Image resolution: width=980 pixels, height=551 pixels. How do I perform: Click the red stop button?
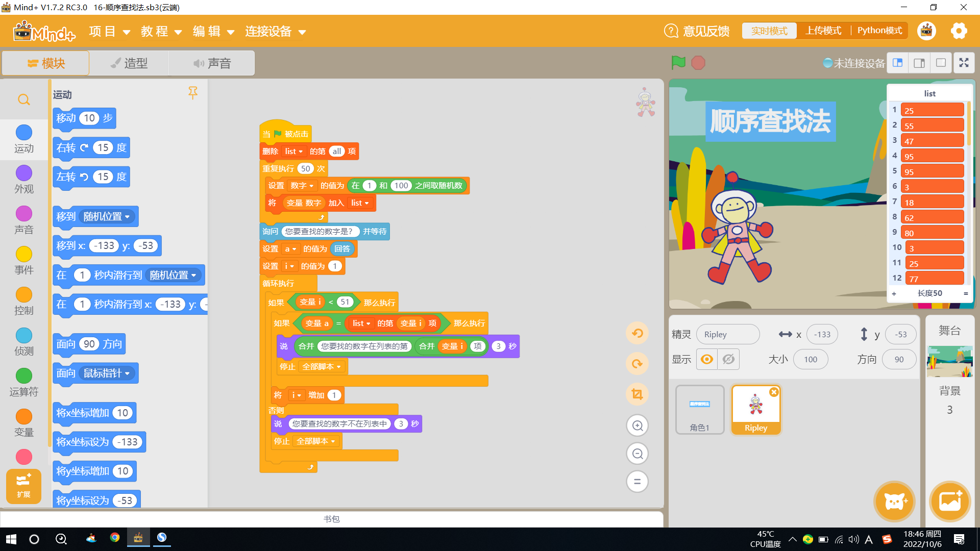point(698,63)
